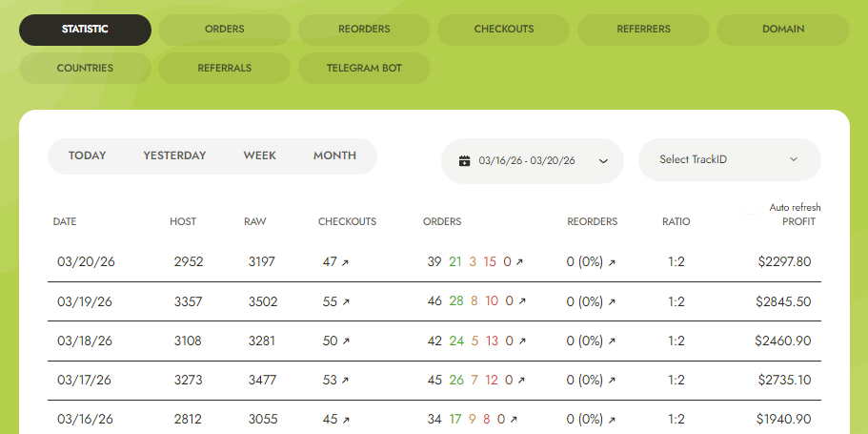Open the REFERRERS tab
The height and width of the screenshot is (434, 868).
pyautogui.click(x=643, y=30)
